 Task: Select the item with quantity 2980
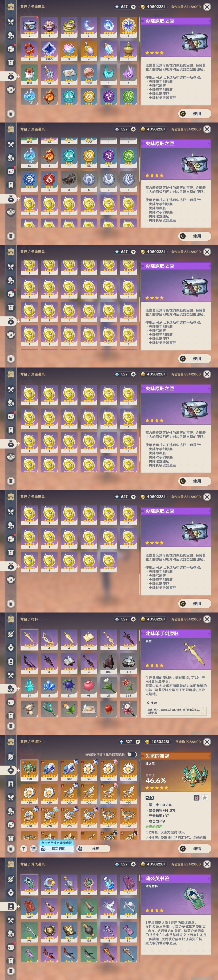click(49, 51)
